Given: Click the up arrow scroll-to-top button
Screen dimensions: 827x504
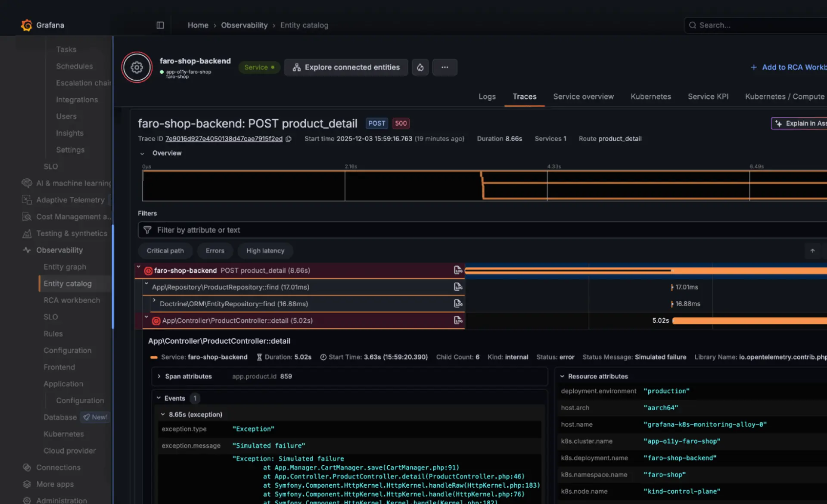Looking at the screenshot, I should pyautogui.click(x=812, y=251).
